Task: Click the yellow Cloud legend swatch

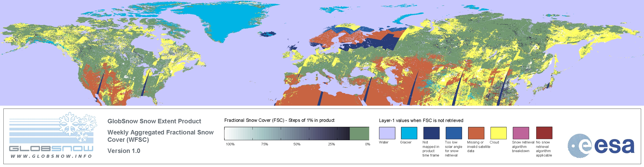Action: coord(498,133)
